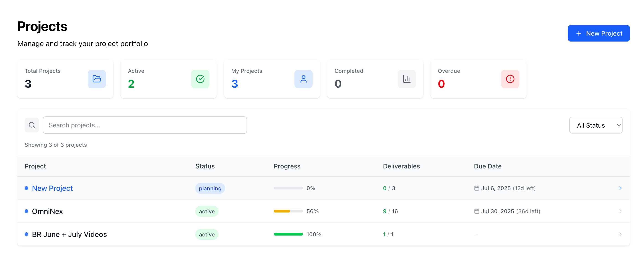Open the All Status filter dropdown
Screen dimensions: 644x262
pyautogui.click(x=596, y=125)
